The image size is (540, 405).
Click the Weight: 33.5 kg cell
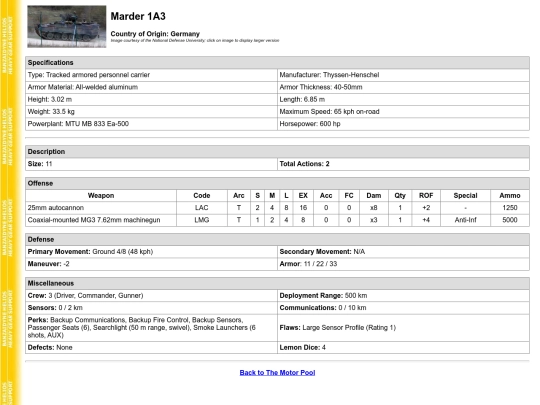point(151,112)
